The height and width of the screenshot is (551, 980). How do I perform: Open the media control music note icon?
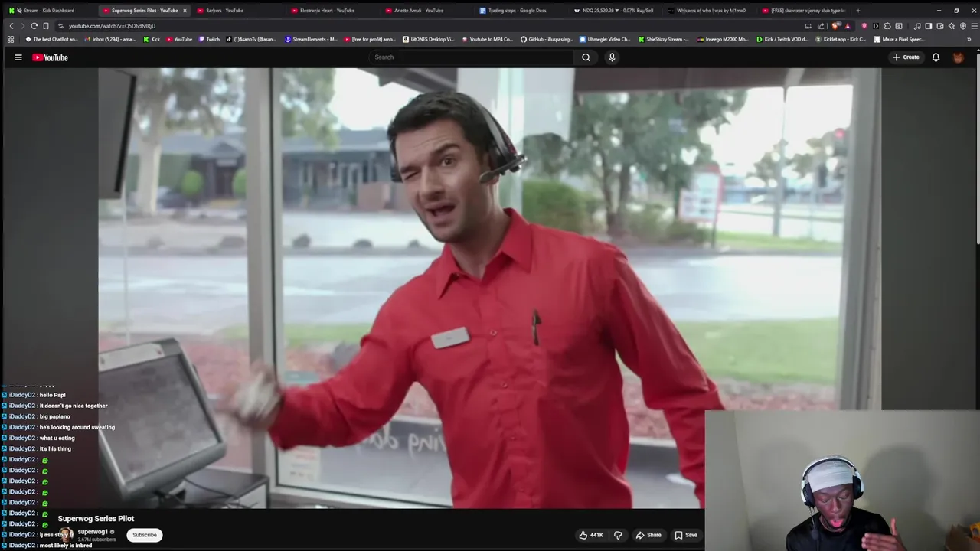click(x=917, y=26)
